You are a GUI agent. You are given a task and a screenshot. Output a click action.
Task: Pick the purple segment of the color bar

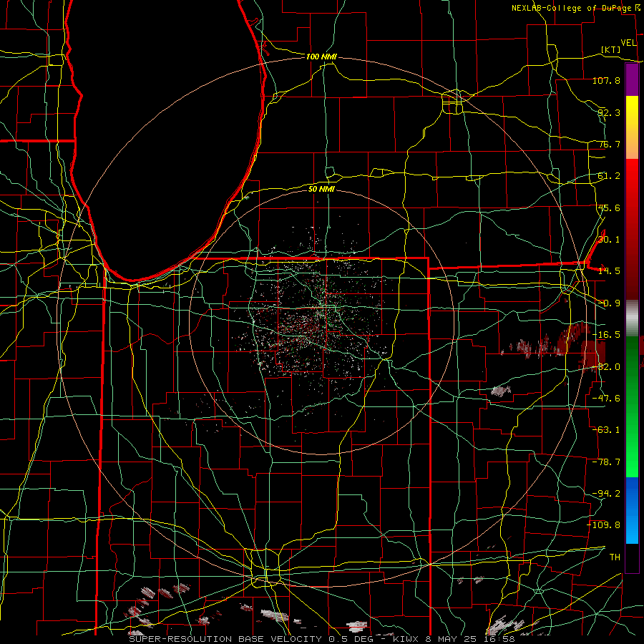coord(632,79)
